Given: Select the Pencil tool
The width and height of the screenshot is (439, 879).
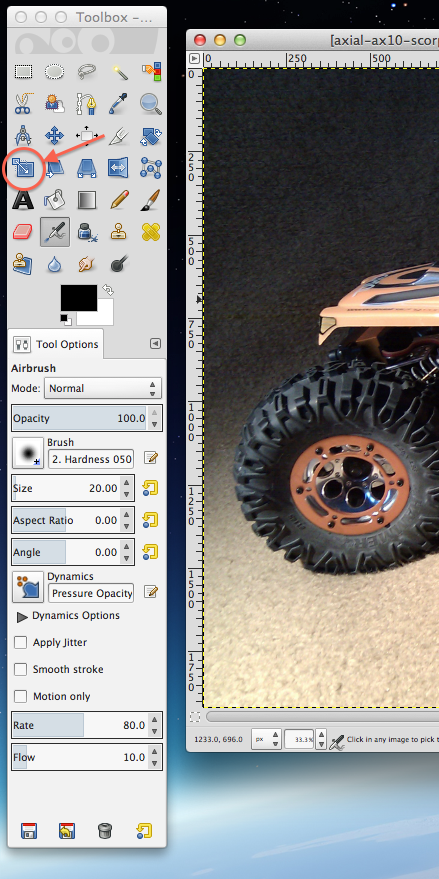Looking at the screenshot, I should coord(118,199).
